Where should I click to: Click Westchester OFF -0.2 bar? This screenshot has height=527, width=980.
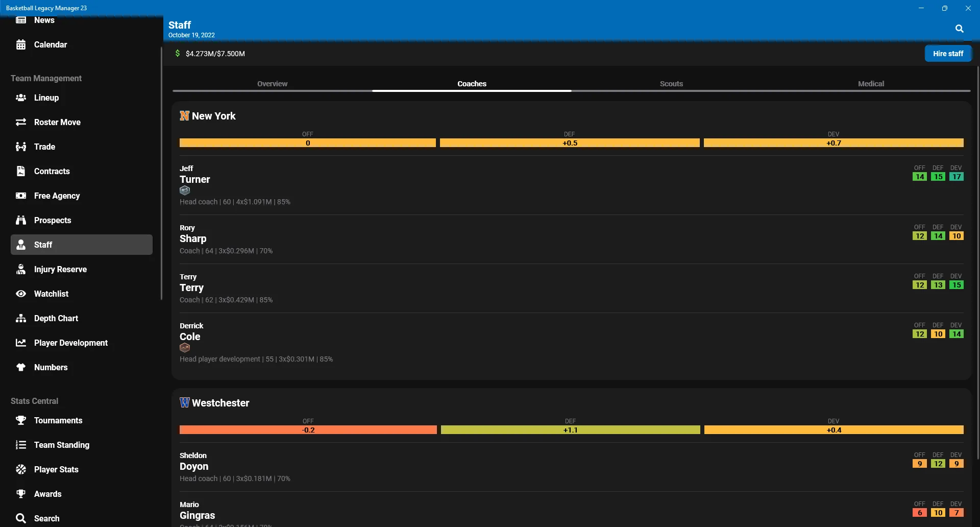tap(308, 430)
